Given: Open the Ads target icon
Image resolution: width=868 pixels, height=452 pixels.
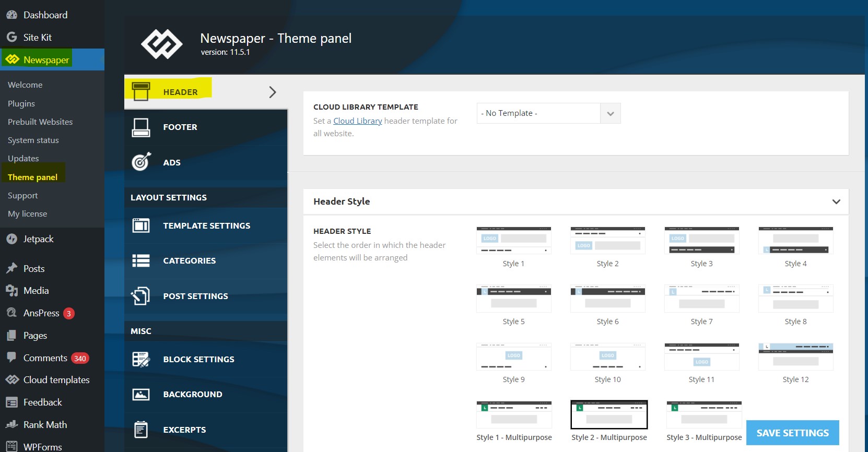Looking at the screenshot, I should 141,162.
